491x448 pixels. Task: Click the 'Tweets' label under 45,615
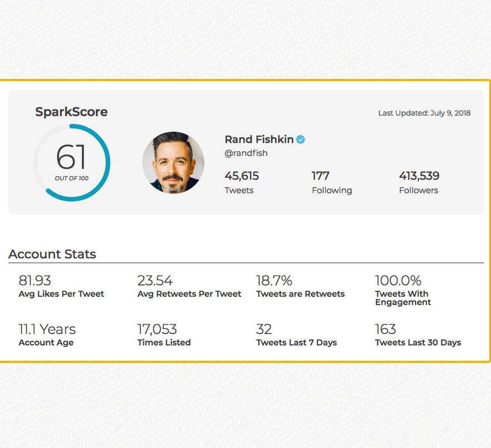click(239, 191)
